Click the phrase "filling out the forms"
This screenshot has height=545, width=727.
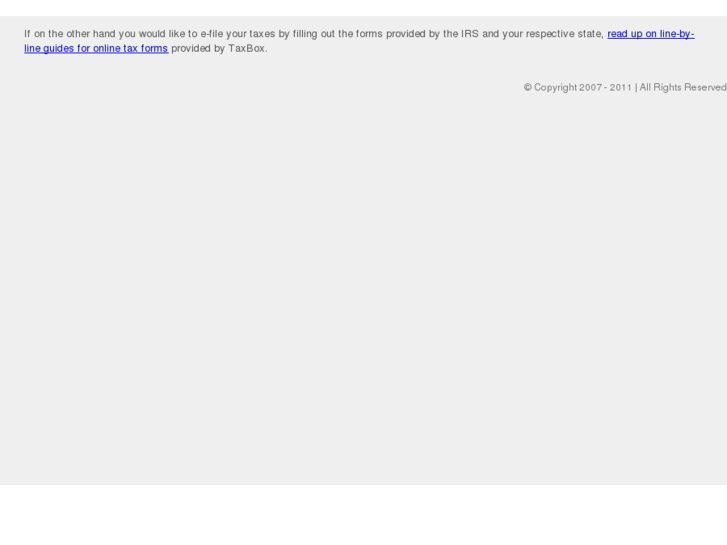(338, 34)
